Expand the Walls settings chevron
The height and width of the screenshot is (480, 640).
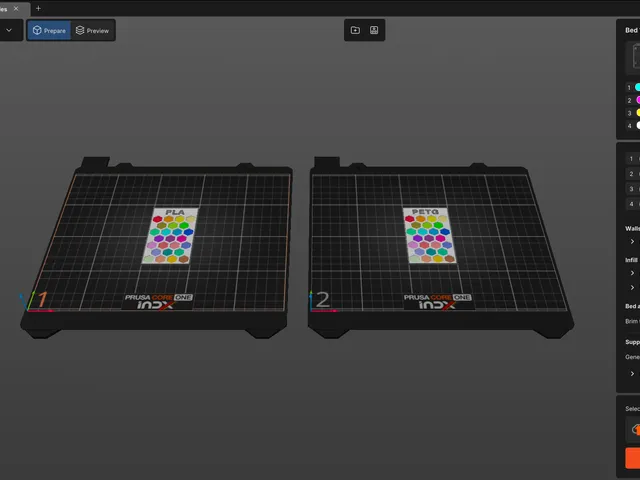click(632, 242)
